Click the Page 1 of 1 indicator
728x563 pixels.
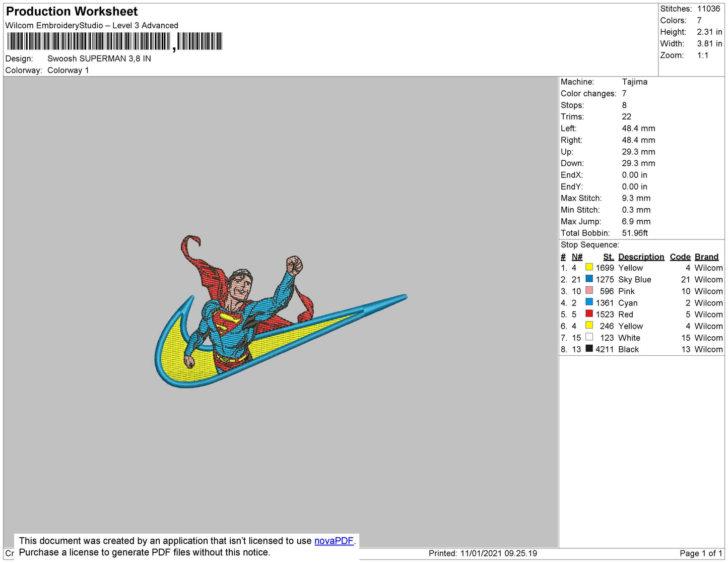tap(701, 553)
